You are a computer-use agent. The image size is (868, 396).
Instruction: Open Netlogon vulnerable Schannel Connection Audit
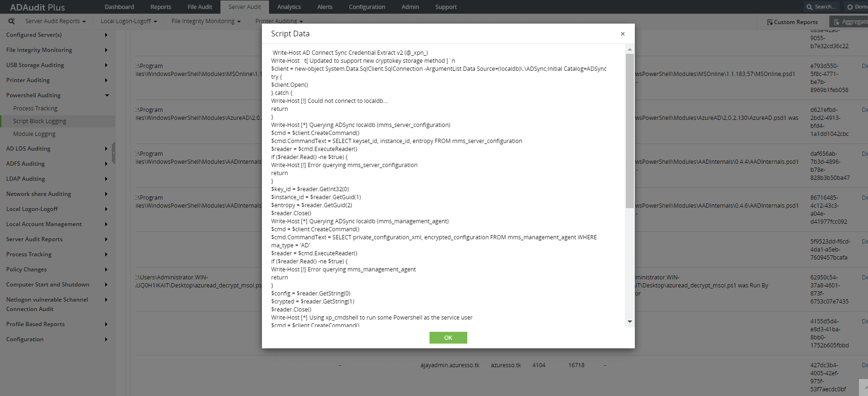(x=47, y=304)
